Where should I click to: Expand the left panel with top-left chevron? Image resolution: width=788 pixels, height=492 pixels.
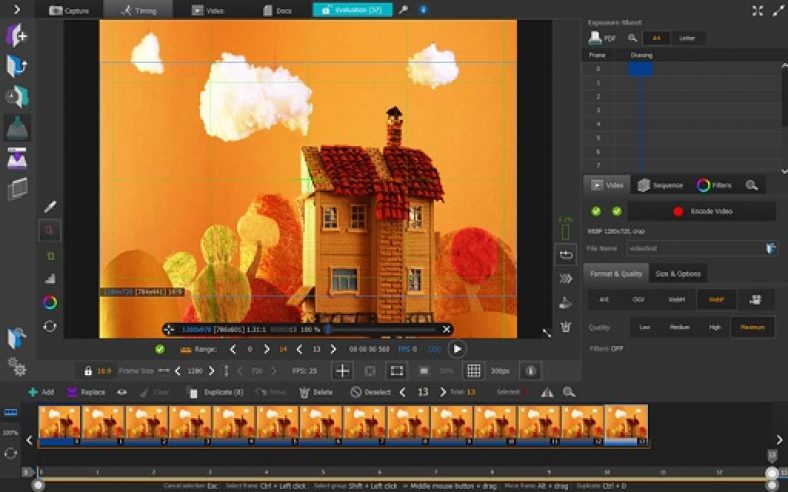pyautogui.click(x=16, y=10)
